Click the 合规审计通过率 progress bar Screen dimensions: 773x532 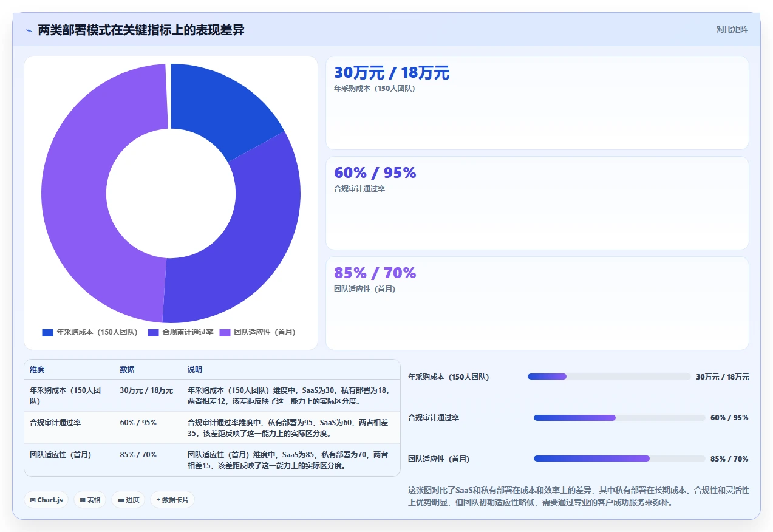click(x=619, y=418)
